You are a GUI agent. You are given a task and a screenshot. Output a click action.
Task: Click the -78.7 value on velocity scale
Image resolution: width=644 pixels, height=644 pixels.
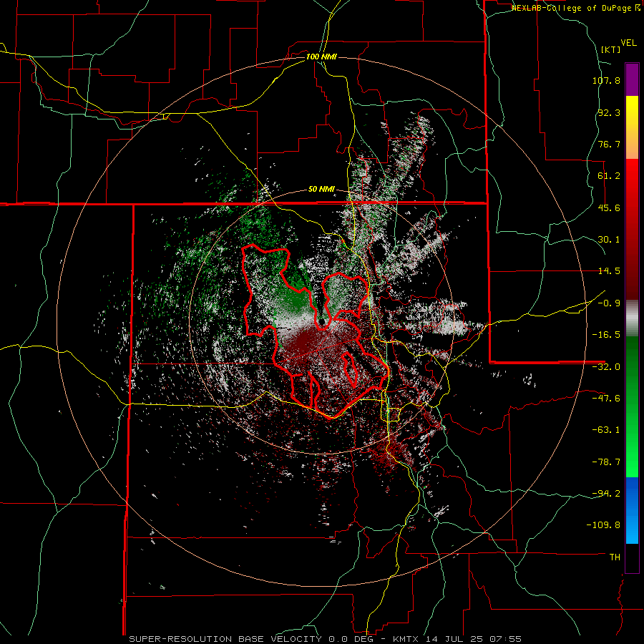pyautogui.click(x=606, y=462)
